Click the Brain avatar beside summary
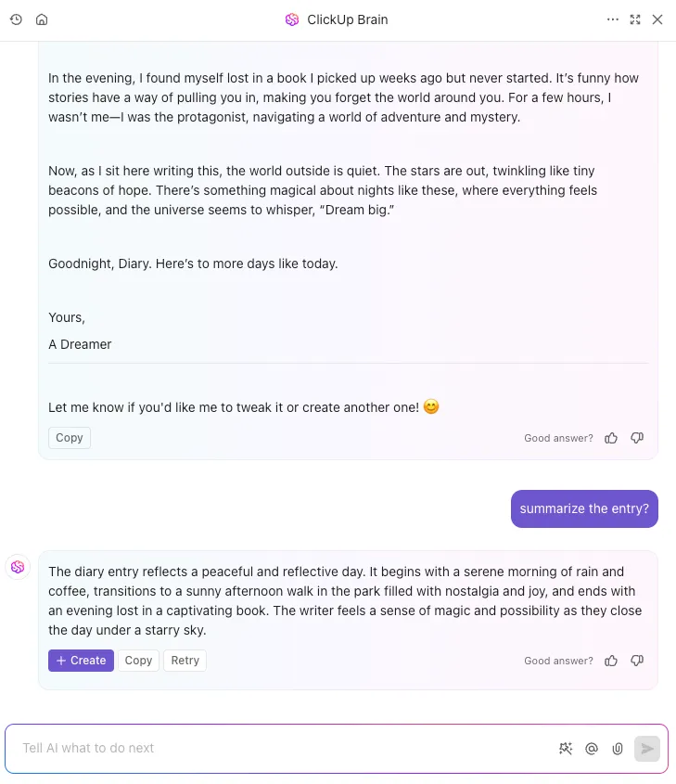This screenshot has height=784, width=676. click(18, 567)
